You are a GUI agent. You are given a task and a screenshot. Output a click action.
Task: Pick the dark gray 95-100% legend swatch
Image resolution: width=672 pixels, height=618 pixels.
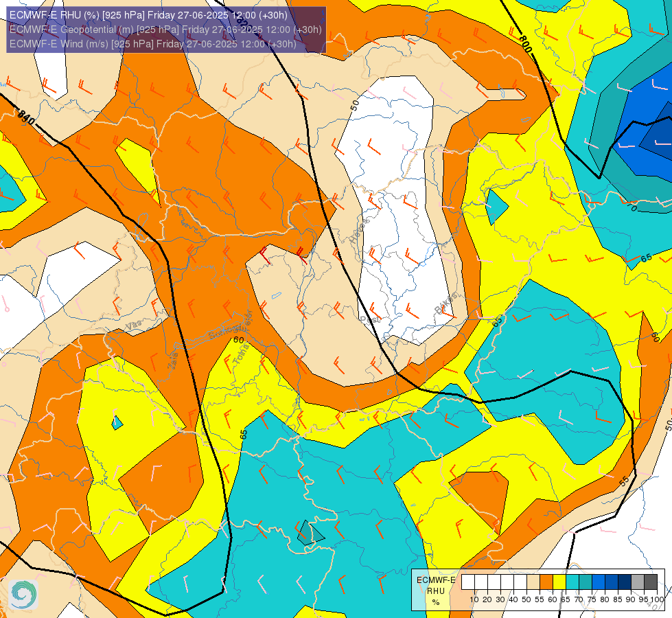point(651,582)
